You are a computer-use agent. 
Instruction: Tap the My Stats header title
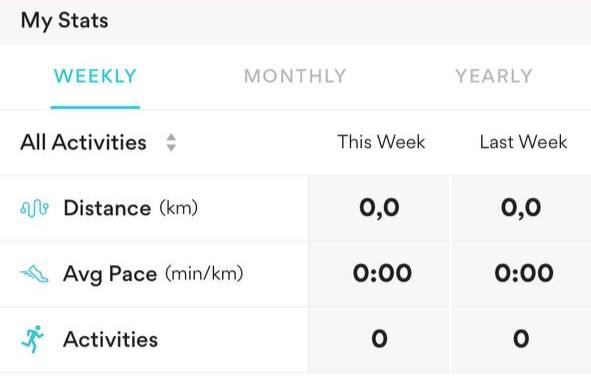tap(64, 21)
